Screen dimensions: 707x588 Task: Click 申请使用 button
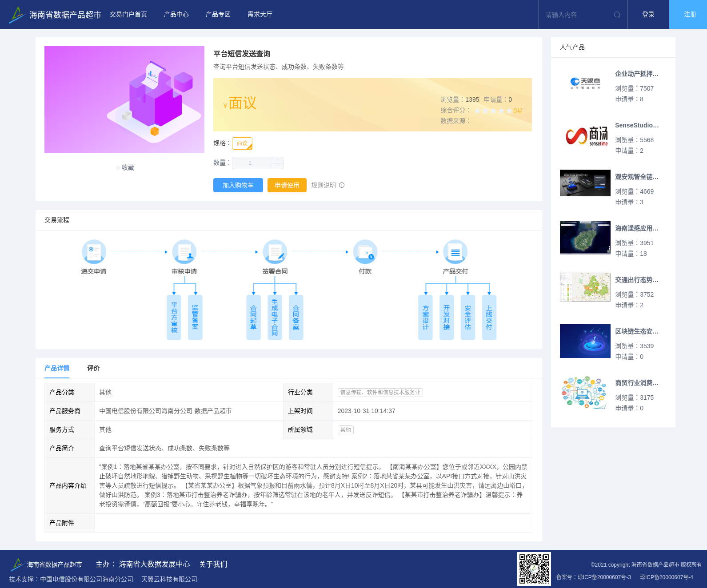coord(287,185)
